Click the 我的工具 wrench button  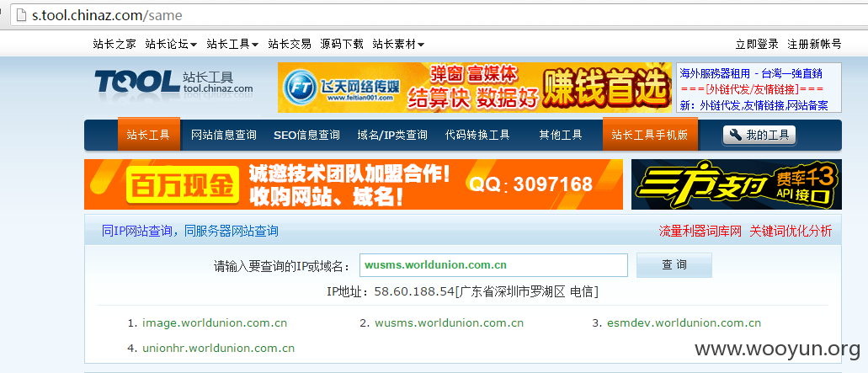[759, 135]
